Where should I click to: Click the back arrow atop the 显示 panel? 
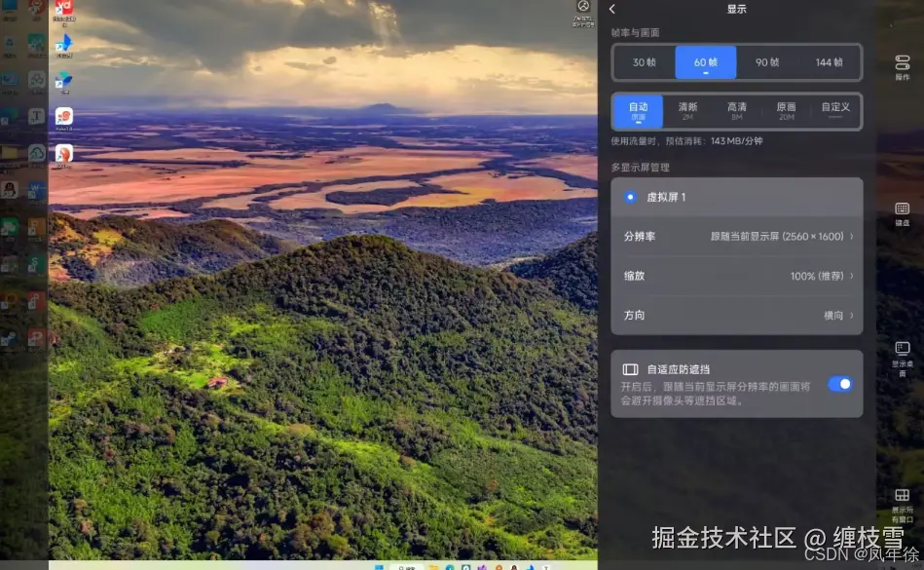(x=611, y=9)
